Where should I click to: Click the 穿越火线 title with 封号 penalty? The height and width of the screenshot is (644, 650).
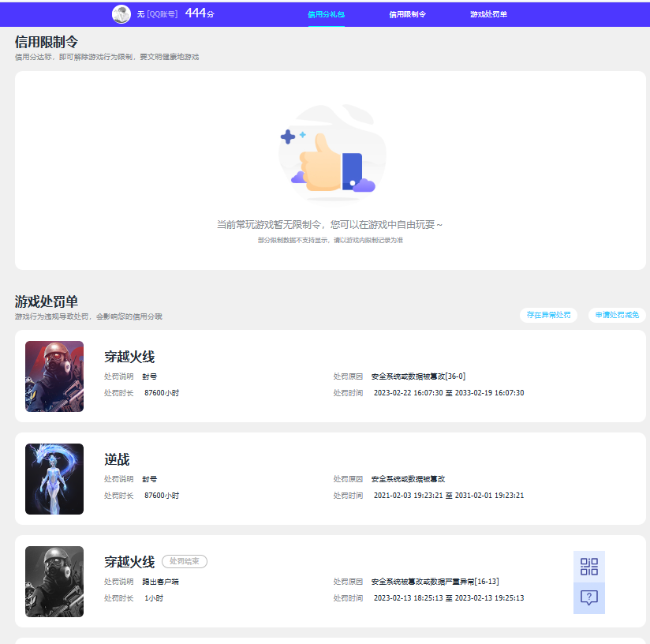pos(129,357)
